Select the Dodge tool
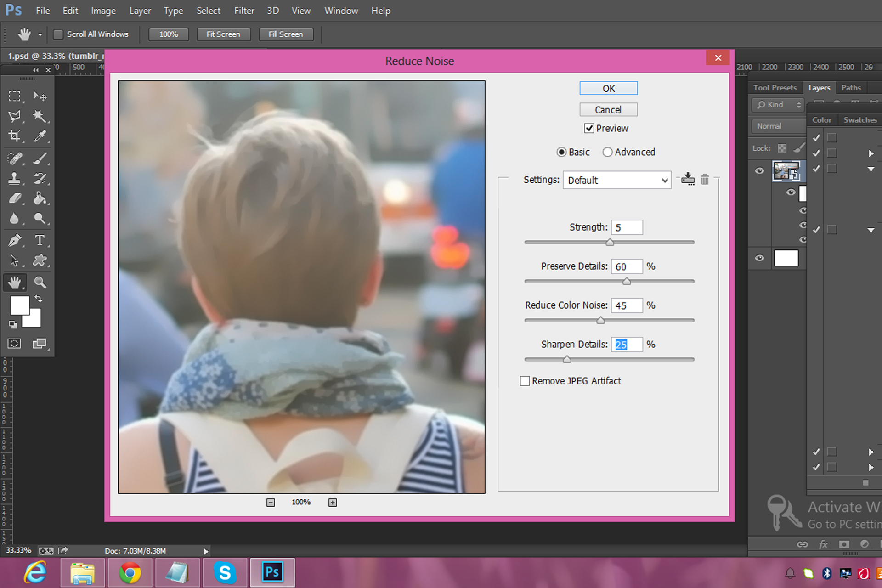This screenshot has height=588, width=882. 40,218
